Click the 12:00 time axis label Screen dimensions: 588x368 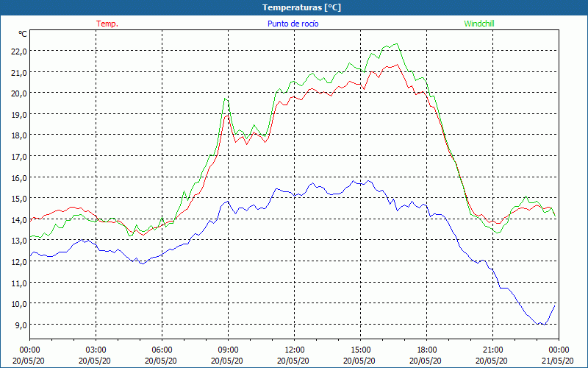295,350
